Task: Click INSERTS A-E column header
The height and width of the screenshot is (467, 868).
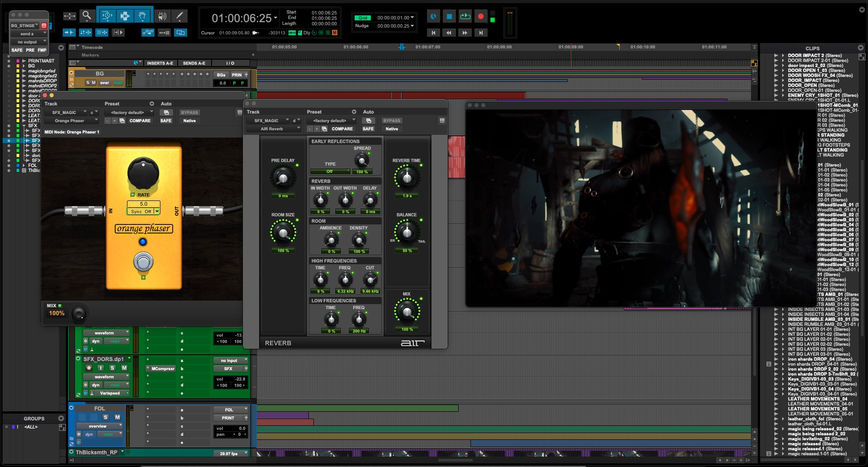Action: (159, 63)
